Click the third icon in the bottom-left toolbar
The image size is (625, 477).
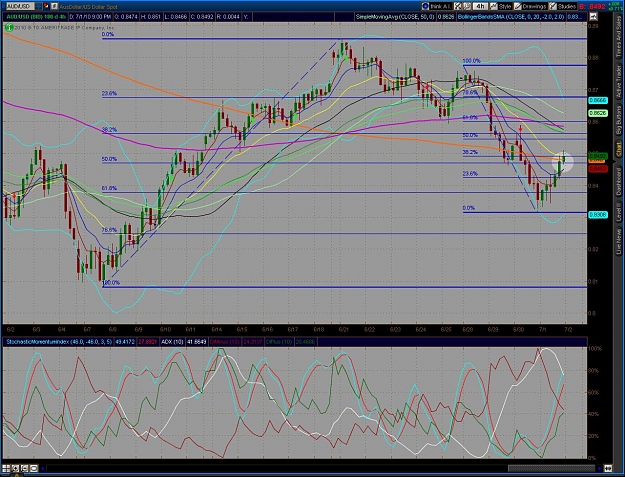(24, 468)
